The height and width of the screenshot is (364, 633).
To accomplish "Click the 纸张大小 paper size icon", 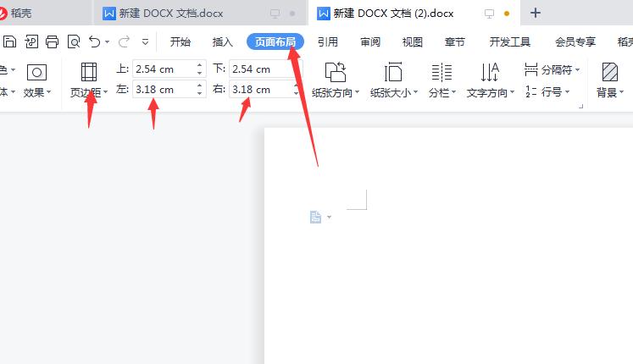I will (393, 72).
